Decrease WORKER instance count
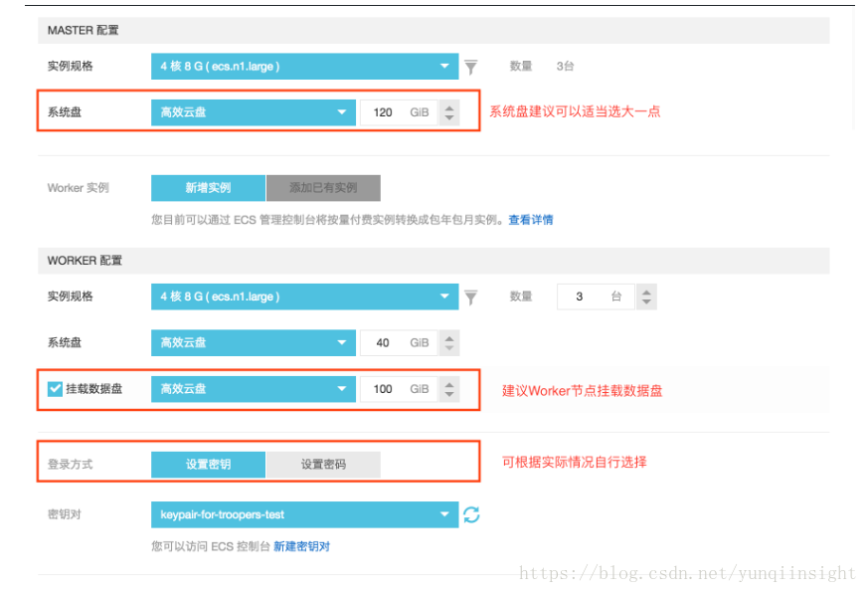The image size is (868, 593). click(x=646, y=302)
